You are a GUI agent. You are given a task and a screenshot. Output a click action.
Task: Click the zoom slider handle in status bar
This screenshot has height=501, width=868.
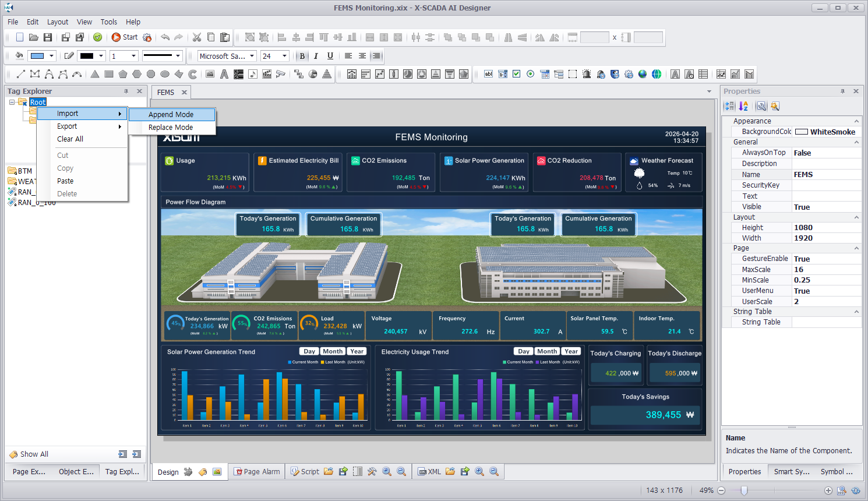tap(744, 491)
